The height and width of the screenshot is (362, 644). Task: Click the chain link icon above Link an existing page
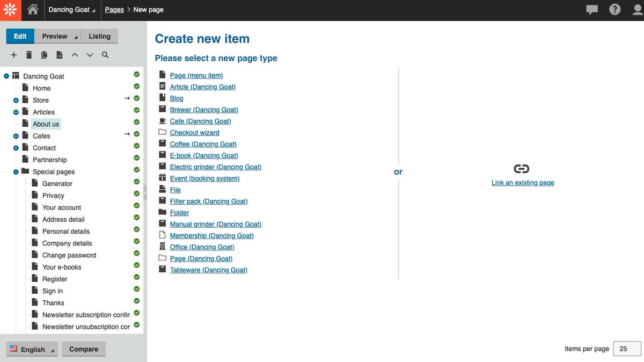point(522,169)
